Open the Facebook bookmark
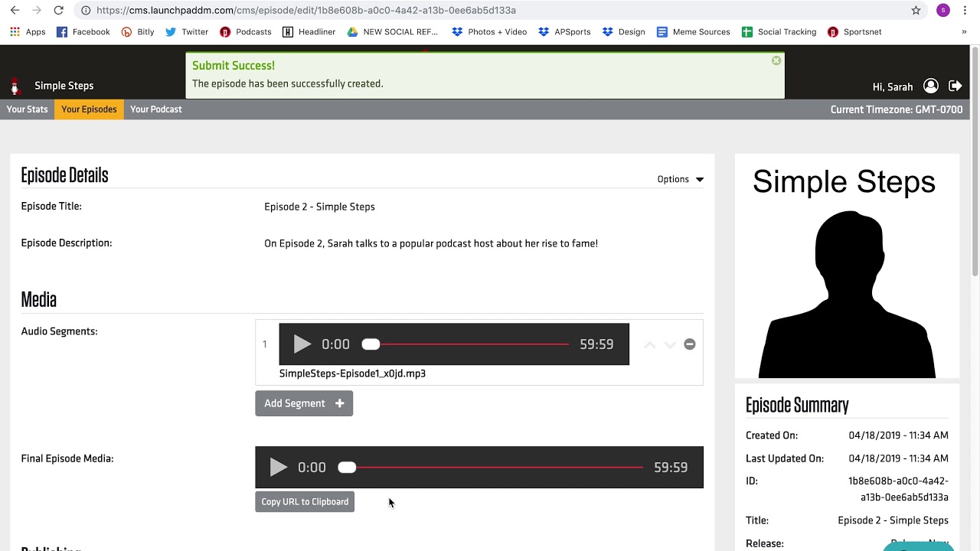 click(83, 32)
